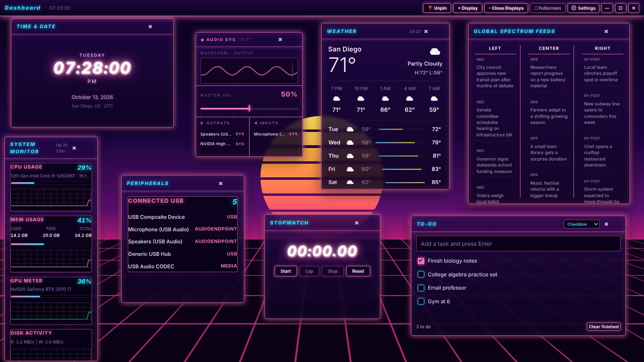
Task: Click Generic USB Hub row
Action: point(182,254)
